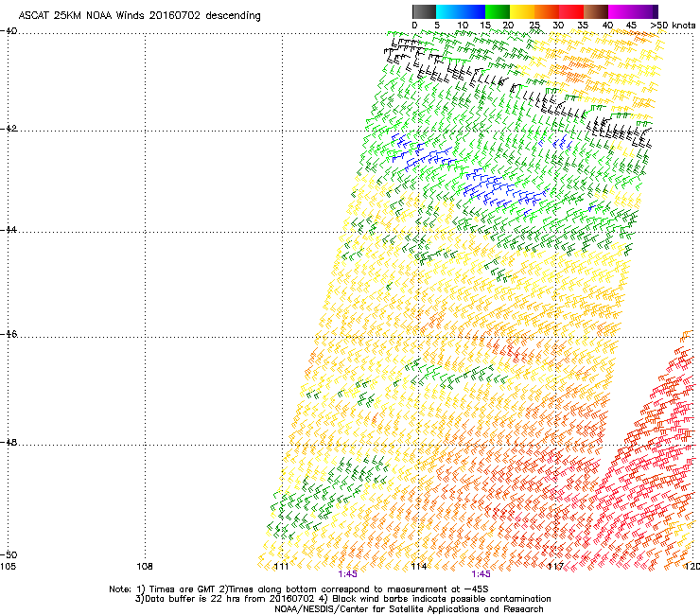Select the '-48' latitude axis label
The width and height of the screenshot is (700, 615).
(x=9, y=442)
